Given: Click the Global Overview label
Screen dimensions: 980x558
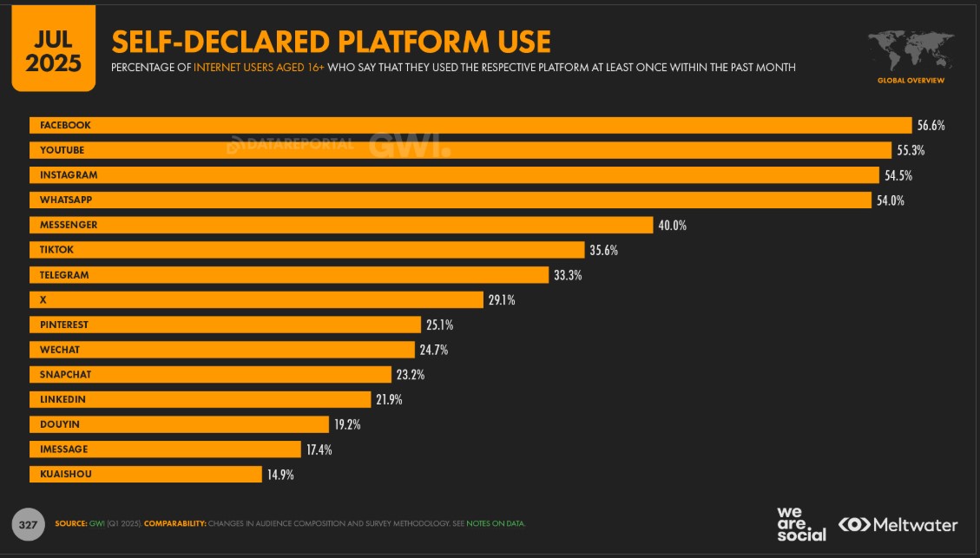Looking at the screenshot, I should point(911,81).
